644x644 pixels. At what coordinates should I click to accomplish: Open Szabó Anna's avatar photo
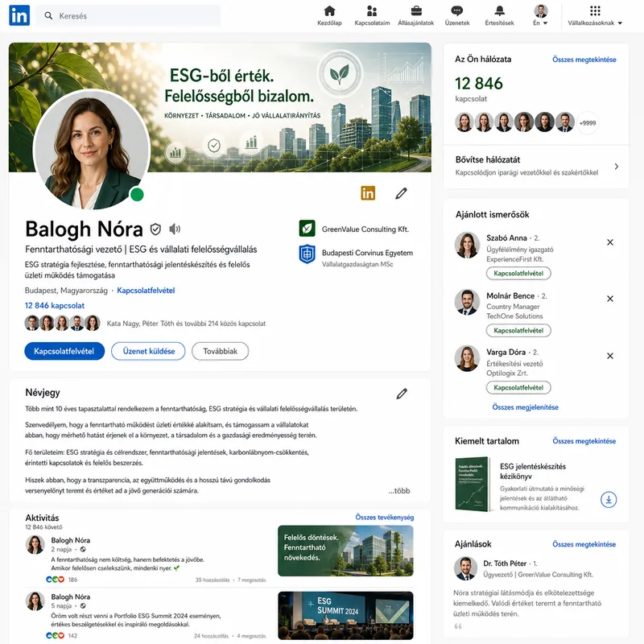(467, 246)
